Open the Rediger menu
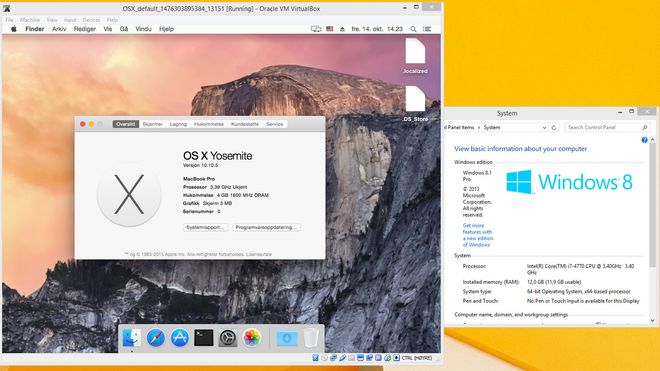Viewport: 660px width, 371px height. 85,29
